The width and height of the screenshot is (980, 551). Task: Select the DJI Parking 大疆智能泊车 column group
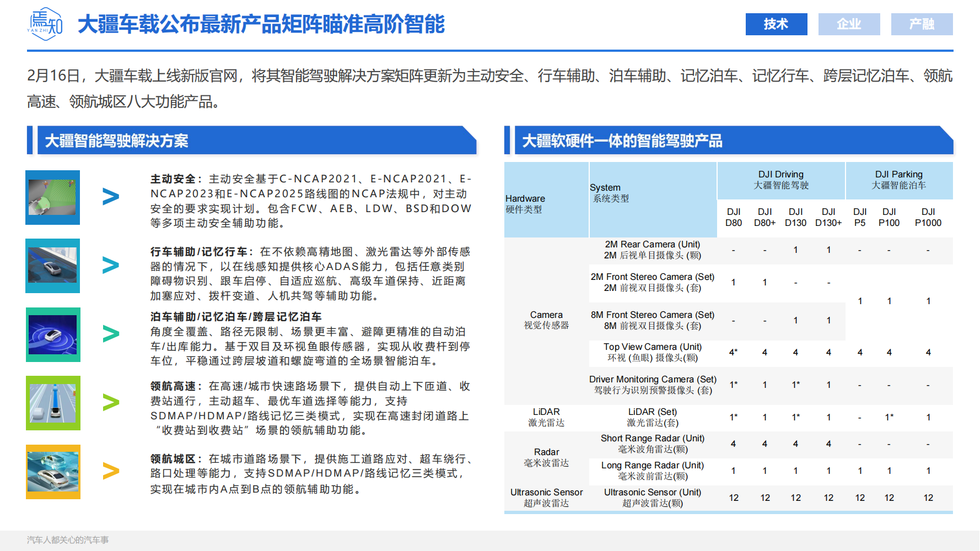(x=899, y=180)
